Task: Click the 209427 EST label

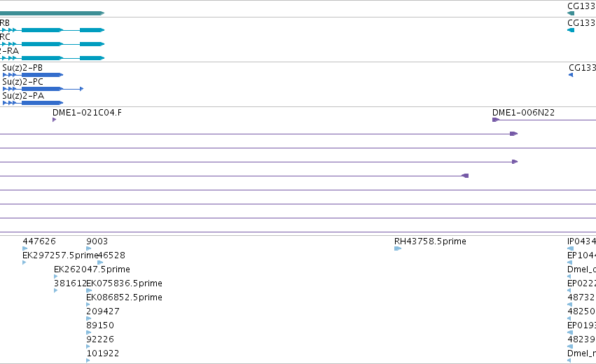Action: click(x=103, y=311)
